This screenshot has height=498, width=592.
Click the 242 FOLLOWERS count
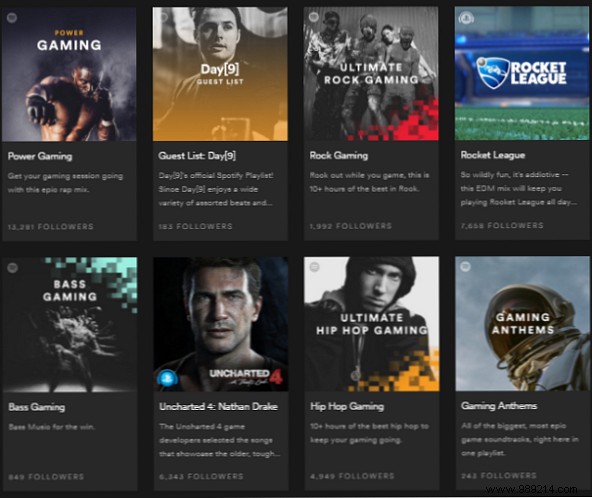click(499, 476)
